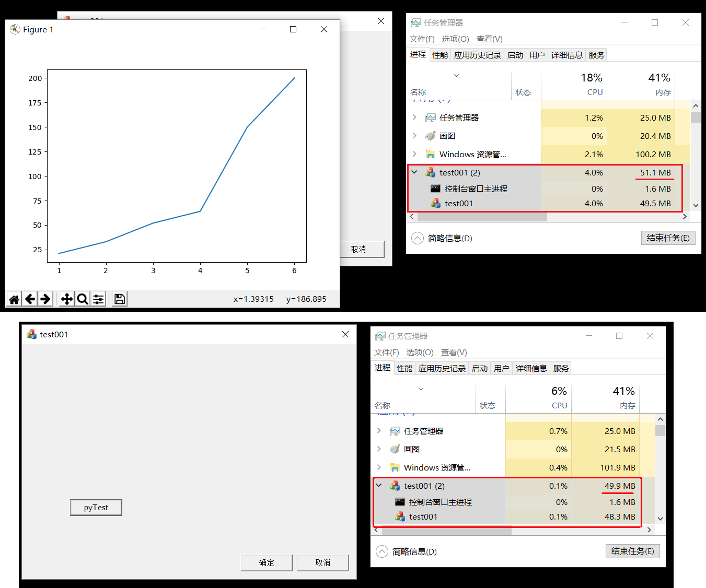Image resolution: width=706 pixels, height=588 pixels.
Task: Open the 选项(O) menu in the upper Task Manager
Action: pos(456,39)
